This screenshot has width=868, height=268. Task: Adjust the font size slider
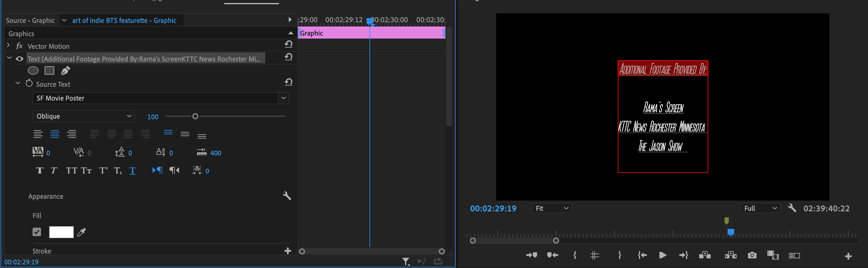coord(195,116)
